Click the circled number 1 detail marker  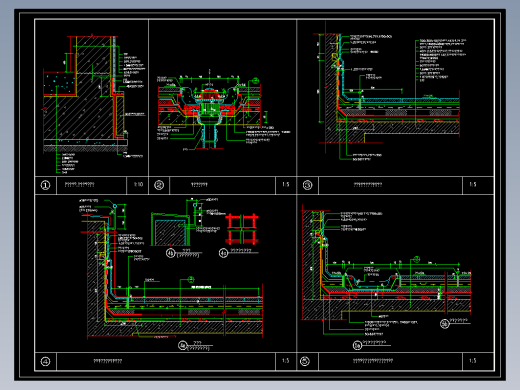[46, 185]
